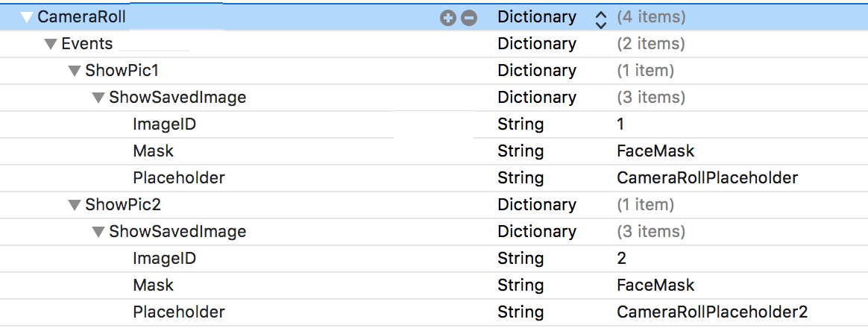
Task: Click the minus icon on CameraRoll row
Action: (x=468, y=18)
